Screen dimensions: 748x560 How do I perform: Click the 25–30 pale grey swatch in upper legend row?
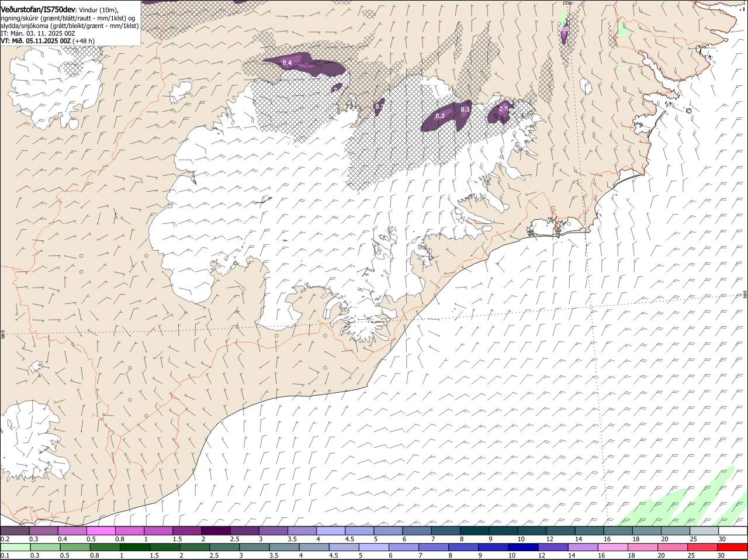coord(704,531)
